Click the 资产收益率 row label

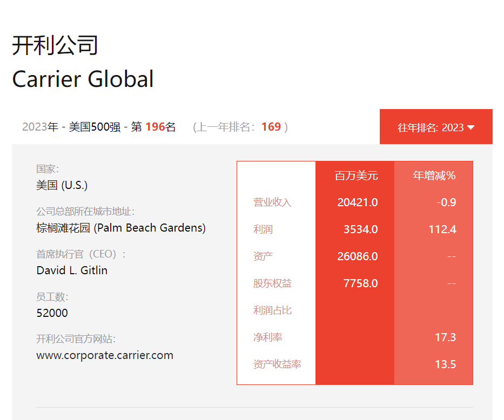click(x=277, y=364)
